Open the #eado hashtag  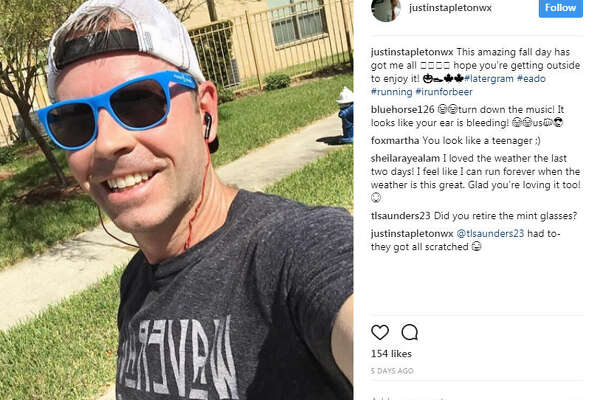pyautogui.click(x=531, y=78)
